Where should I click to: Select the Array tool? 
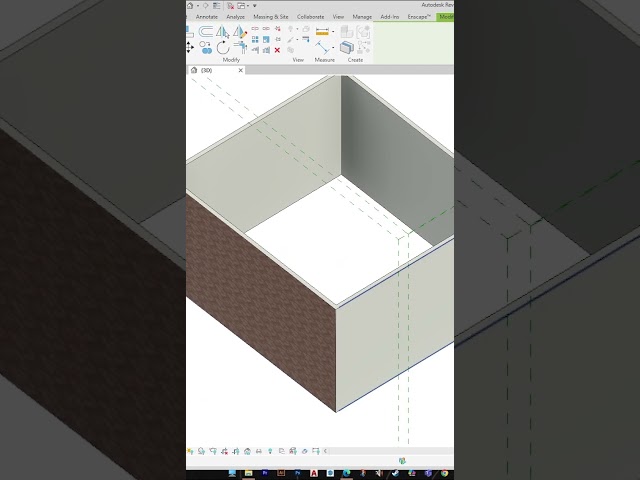[x=255, y=40]
